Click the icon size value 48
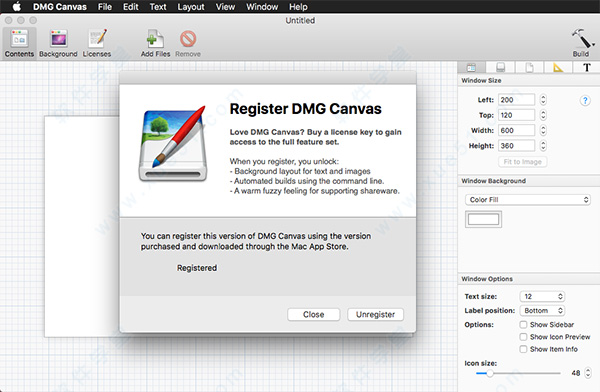Screen dimensions: 600x392 click(576, 373)
